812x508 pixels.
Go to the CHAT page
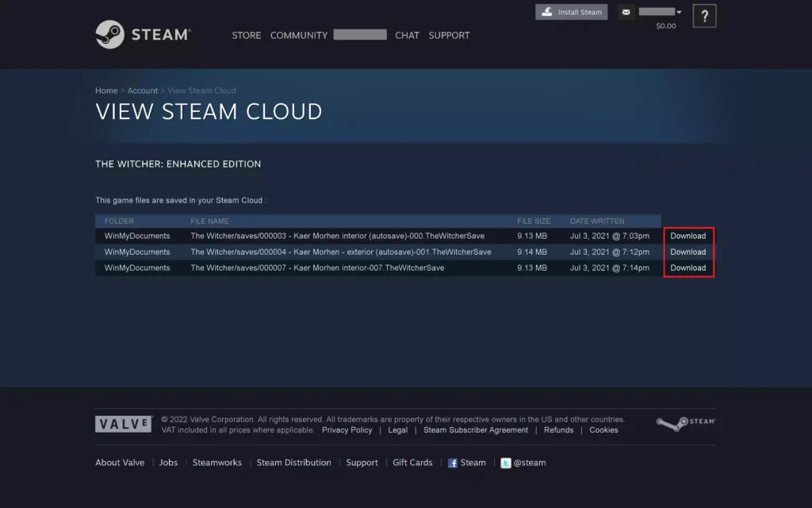407,35
